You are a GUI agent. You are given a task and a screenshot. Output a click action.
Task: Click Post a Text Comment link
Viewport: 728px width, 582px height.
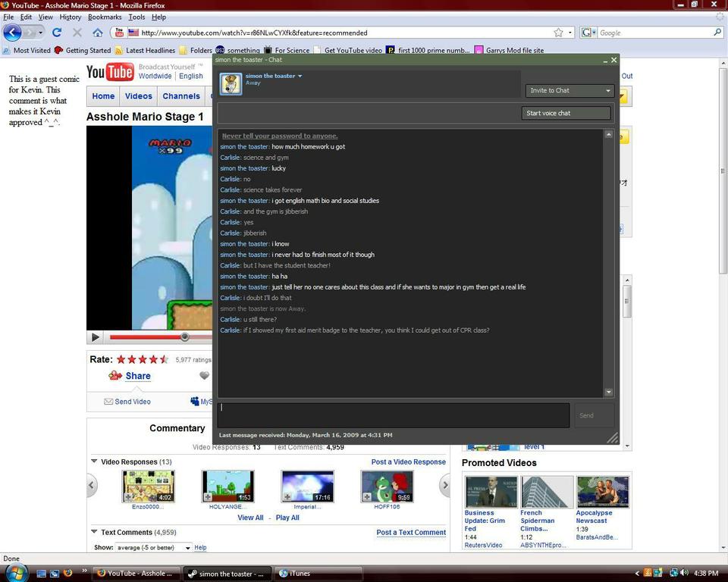point(411,532)
